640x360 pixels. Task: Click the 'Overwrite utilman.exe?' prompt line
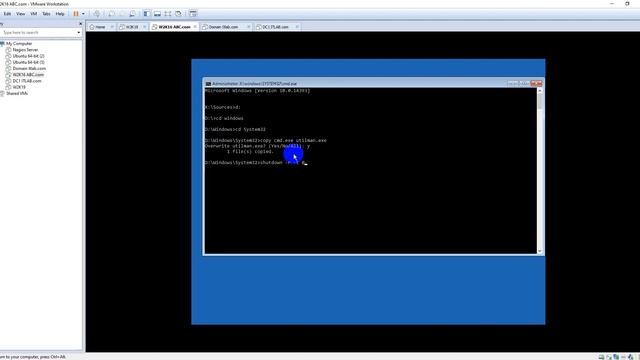pyautogui.click(x=257, y=146)
